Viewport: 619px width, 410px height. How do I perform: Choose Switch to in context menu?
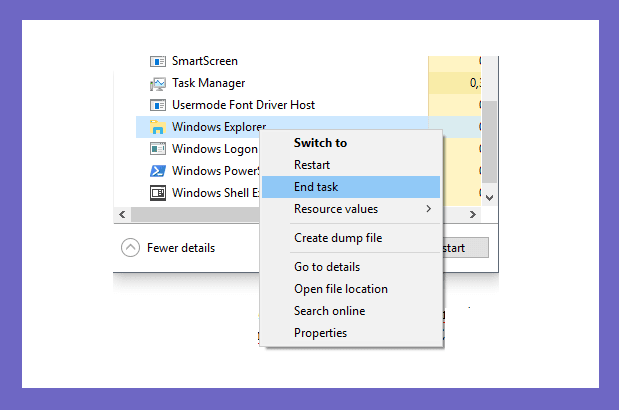click(351, 143)
